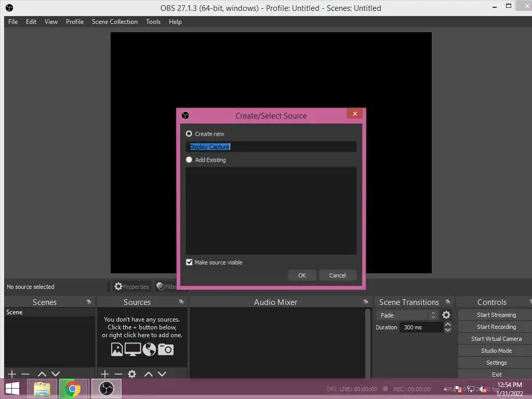The image size is (532, 399).
Task: Open Settings from Controls panel
Action: pyautogui.click(x=496, y=362)
